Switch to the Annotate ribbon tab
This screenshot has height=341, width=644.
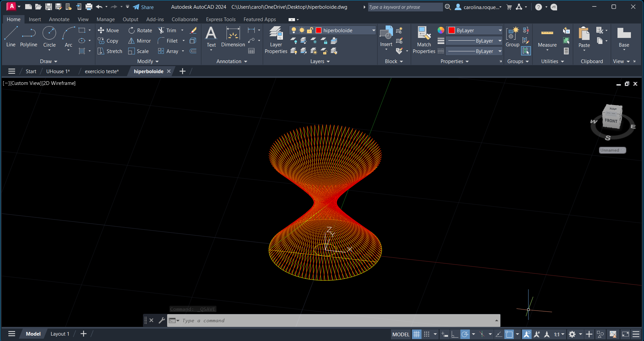pos(59,19)
